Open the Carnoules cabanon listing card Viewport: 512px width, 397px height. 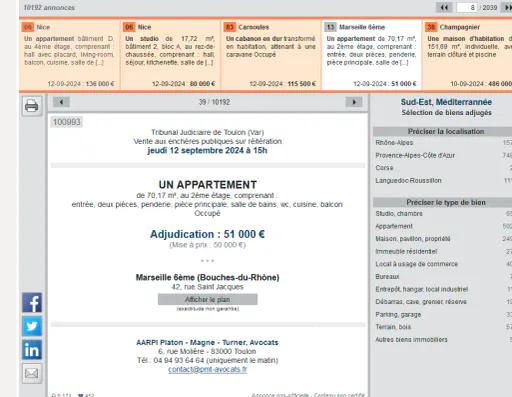(x=271, y=55)
